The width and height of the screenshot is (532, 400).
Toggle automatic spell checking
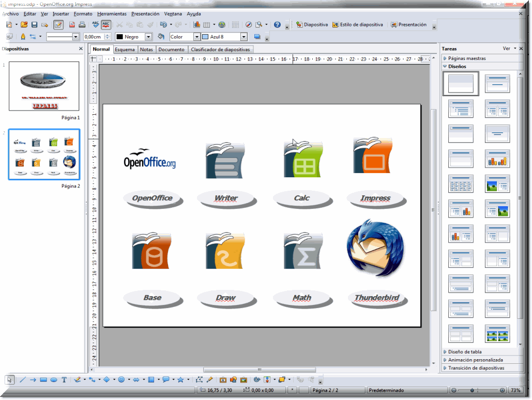[106, 24]
